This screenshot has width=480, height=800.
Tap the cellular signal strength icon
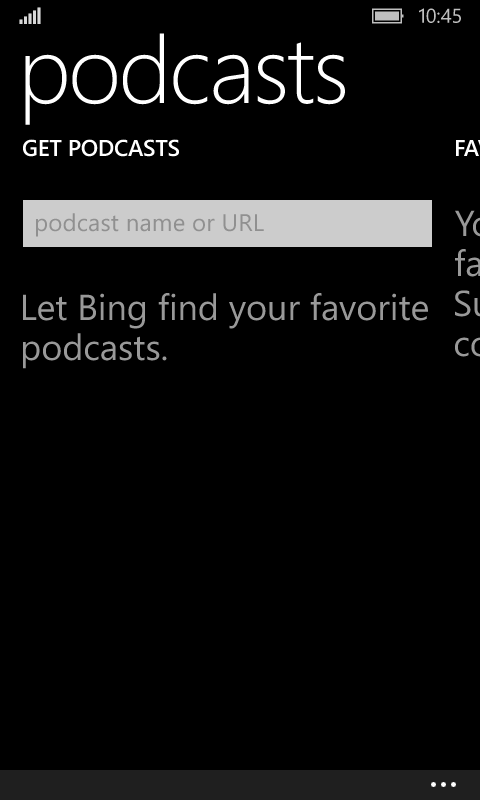tap(30, 16)
